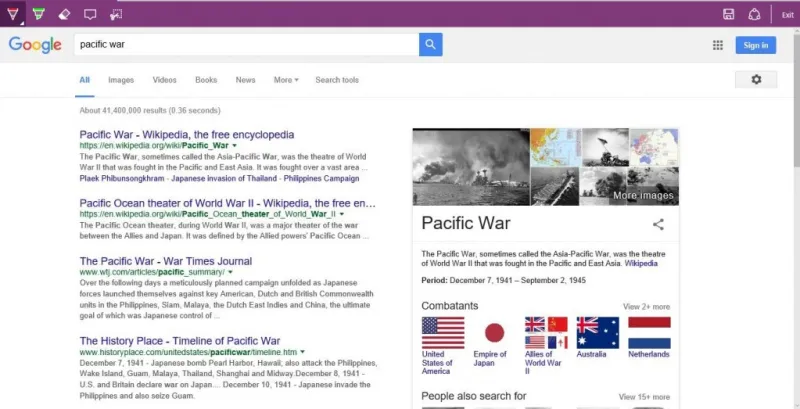Select the Clip tool in Web Note toolbar

click(x=116, y=14)
